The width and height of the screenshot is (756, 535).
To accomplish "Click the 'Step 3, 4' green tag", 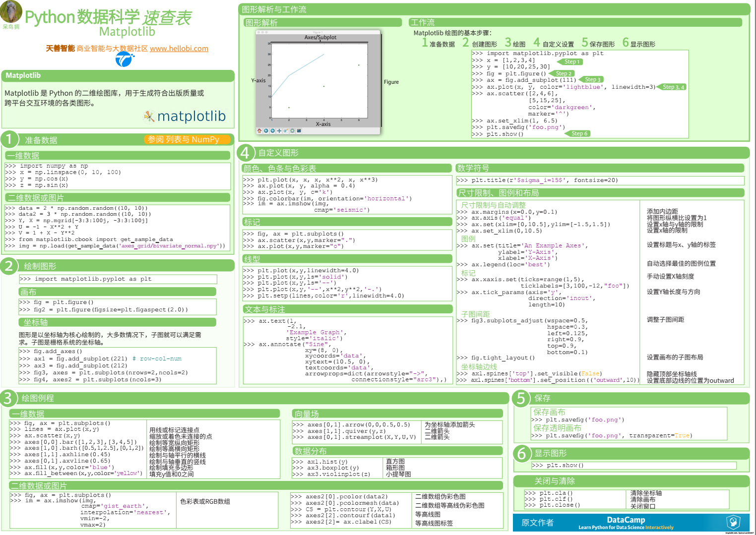I will tap(672, 87).
